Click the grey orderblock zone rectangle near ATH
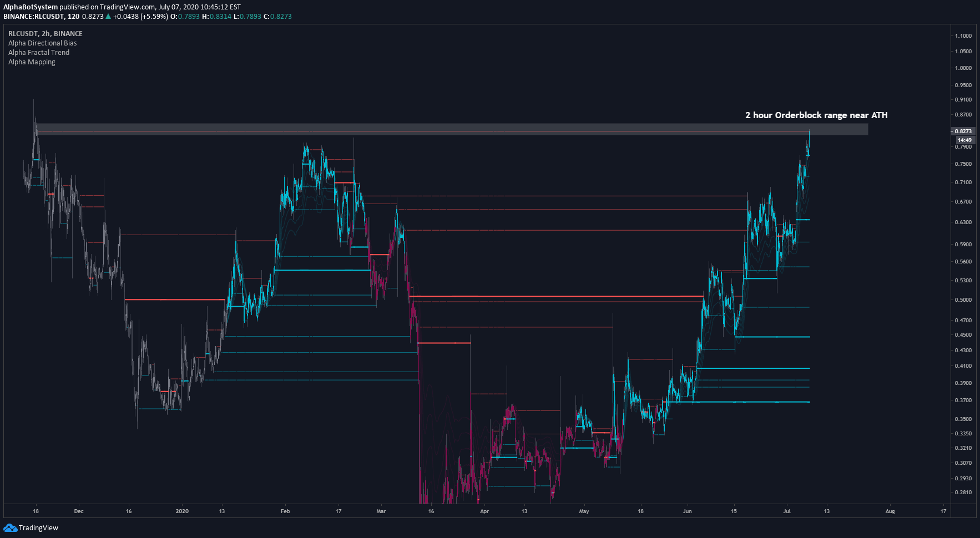 (452, 129)
